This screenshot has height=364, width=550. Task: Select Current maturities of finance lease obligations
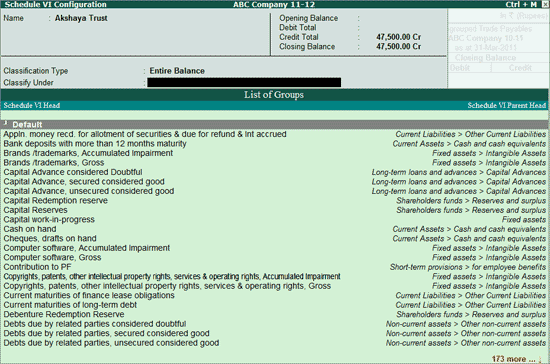(x=89, y=295)
